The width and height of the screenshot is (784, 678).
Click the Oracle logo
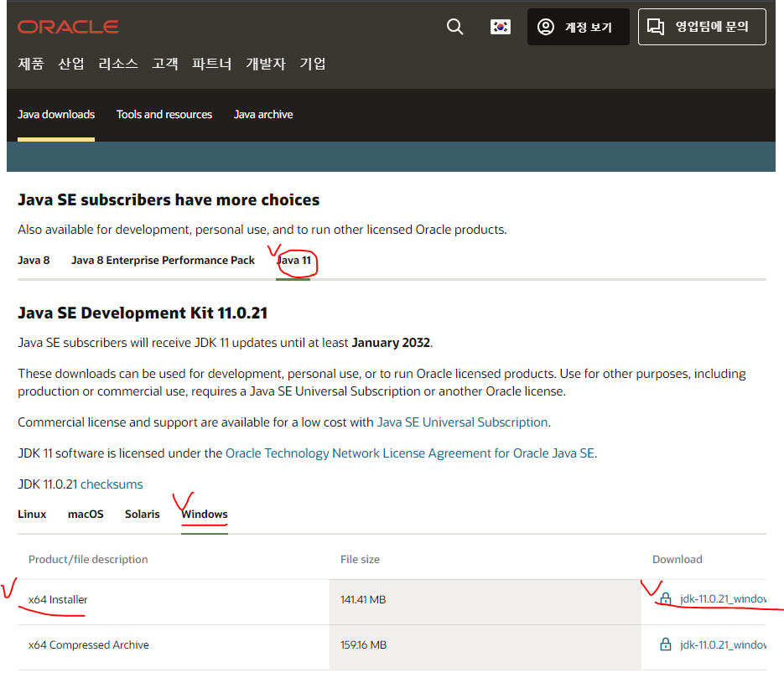(x=68, y=27)
